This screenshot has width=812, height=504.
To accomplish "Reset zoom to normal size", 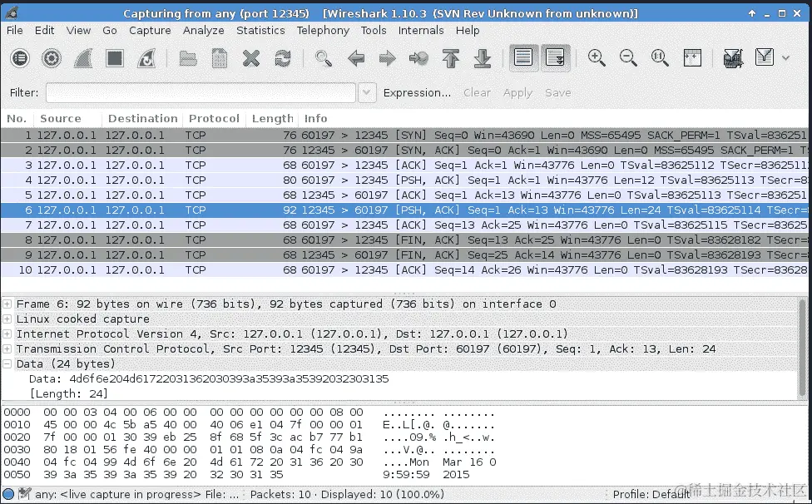I will tap(660, 57).
